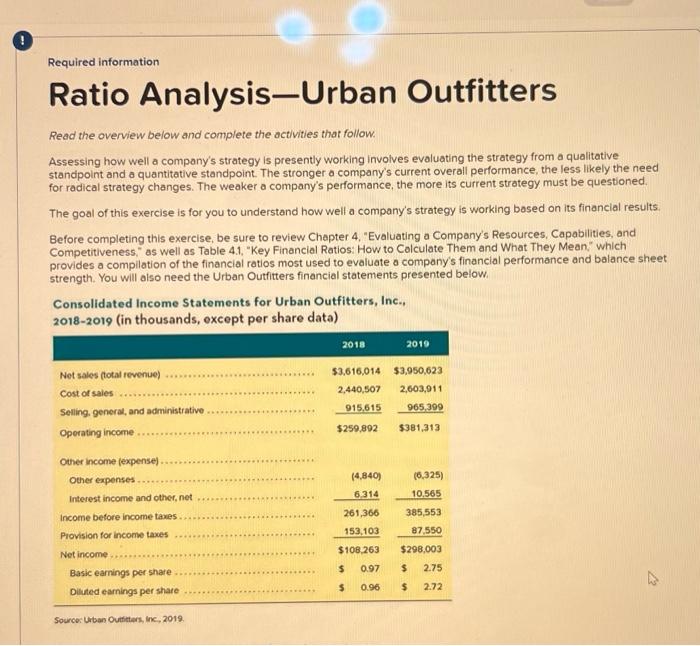Screen dimensions: 700x646
Task: Click the 2018 interest income 6,314
Action: (x=367, y=494)
